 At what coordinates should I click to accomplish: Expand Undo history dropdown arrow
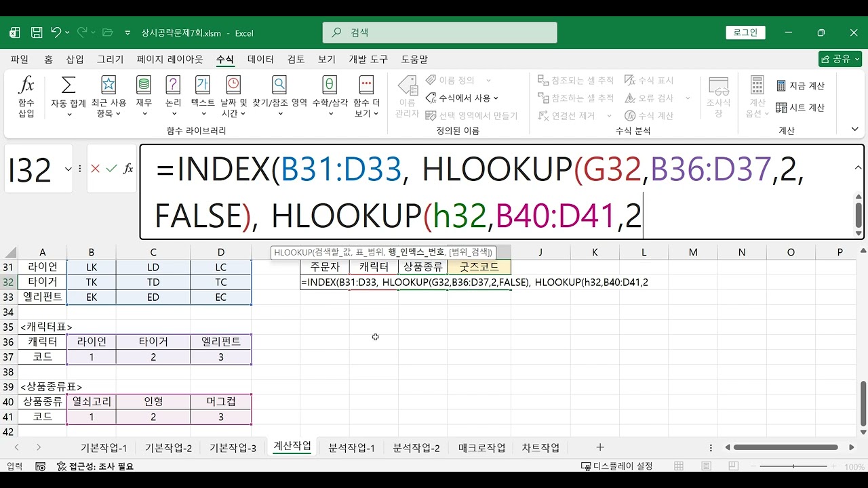point(68,33)
